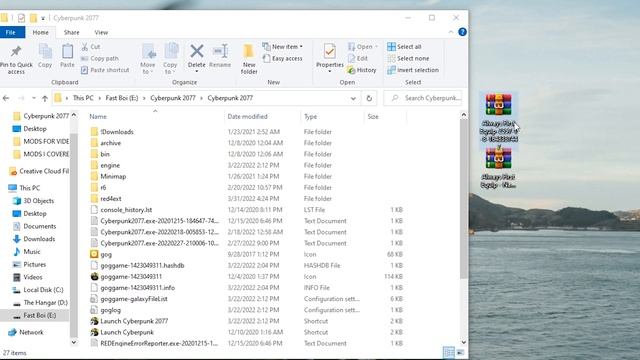Open the Easy access menu
This screenshot has width=640, height=360.
coord(282,58)
